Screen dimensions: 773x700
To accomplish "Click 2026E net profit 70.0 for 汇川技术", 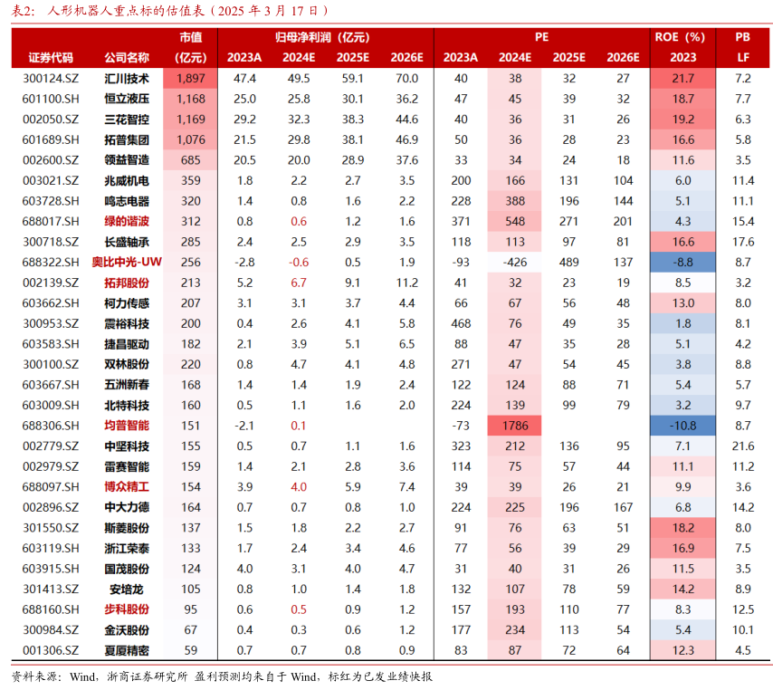I will pos(406,79).
